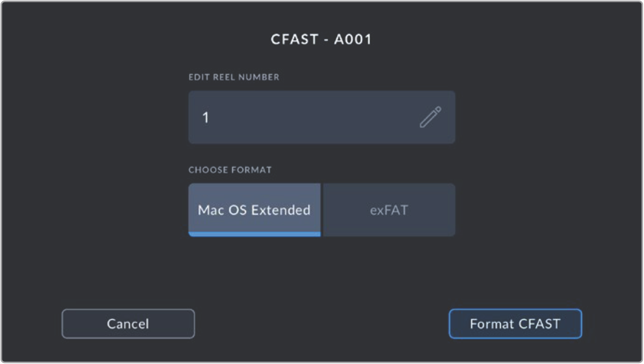The image size is (644, 364).
Task: Switch format to exFAT
Action: [x=389, y=209]
